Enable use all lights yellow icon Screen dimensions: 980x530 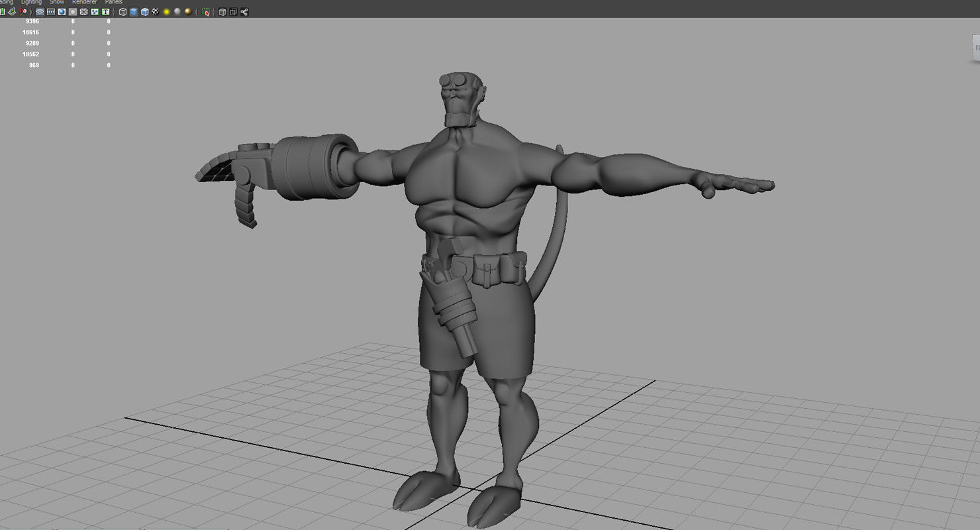pyautogui.click(x=166, y=12)
